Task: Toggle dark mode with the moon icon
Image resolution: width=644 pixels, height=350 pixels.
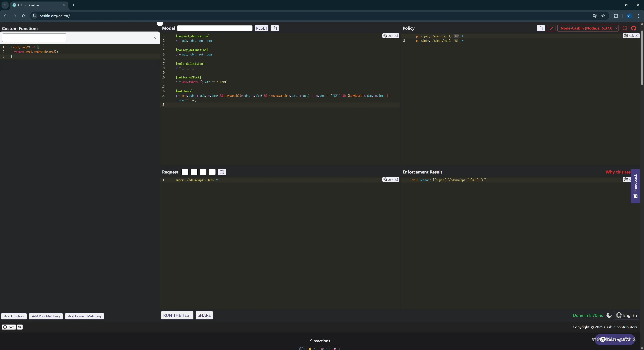Action: pyautogui.click(x=609, y=315)
